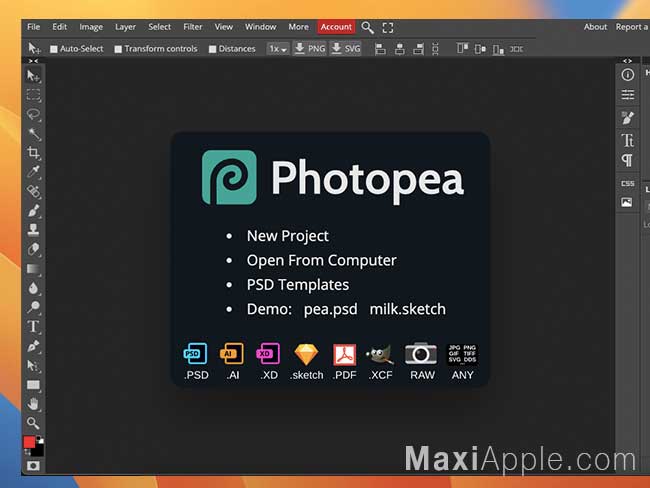Select the Clone Stamp tool

(x=33, y=229)
